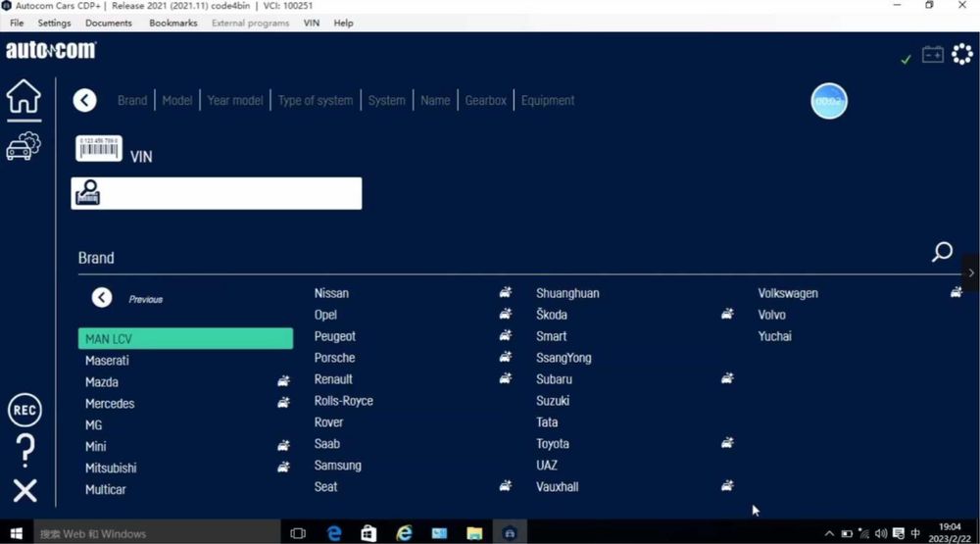Image resolution: width=980 pixels, height=544 pixels.
Task: Click the spinning loader settings icon
Action: click(x=962, y=55)
